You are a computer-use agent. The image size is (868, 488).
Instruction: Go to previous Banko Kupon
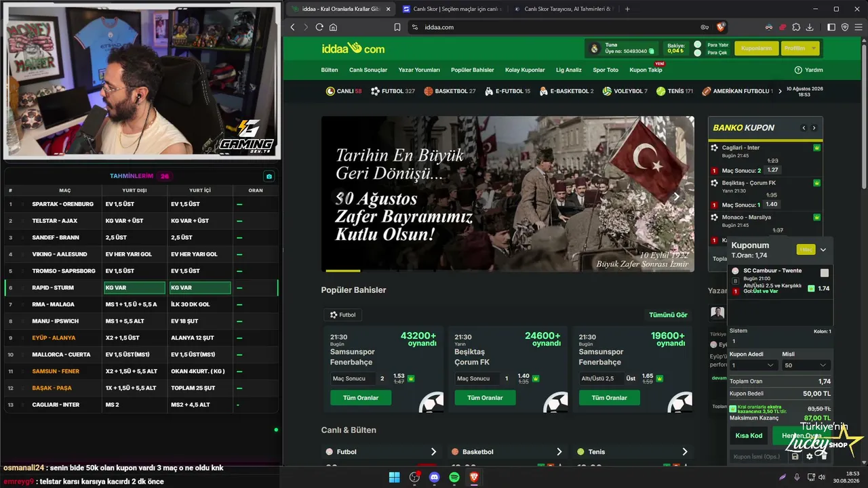click(x=804, y=128)
